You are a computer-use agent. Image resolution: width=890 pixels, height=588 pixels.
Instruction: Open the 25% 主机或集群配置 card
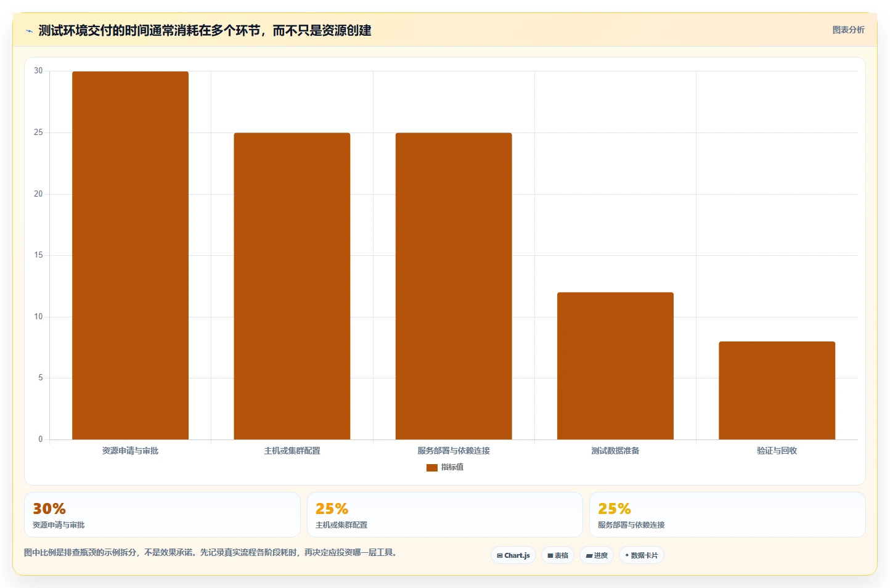[445, 515]
